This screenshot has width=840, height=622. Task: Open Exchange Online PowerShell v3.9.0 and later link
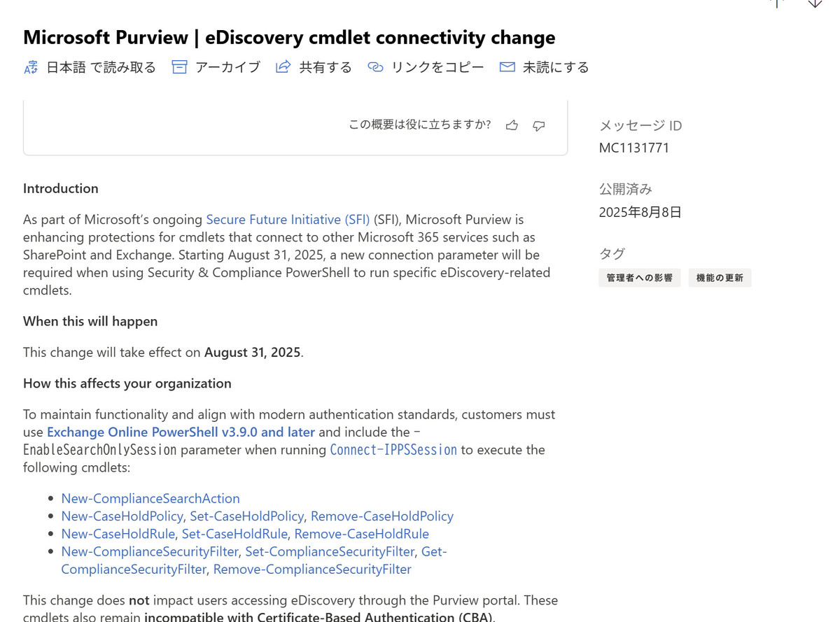pos(181,432)
